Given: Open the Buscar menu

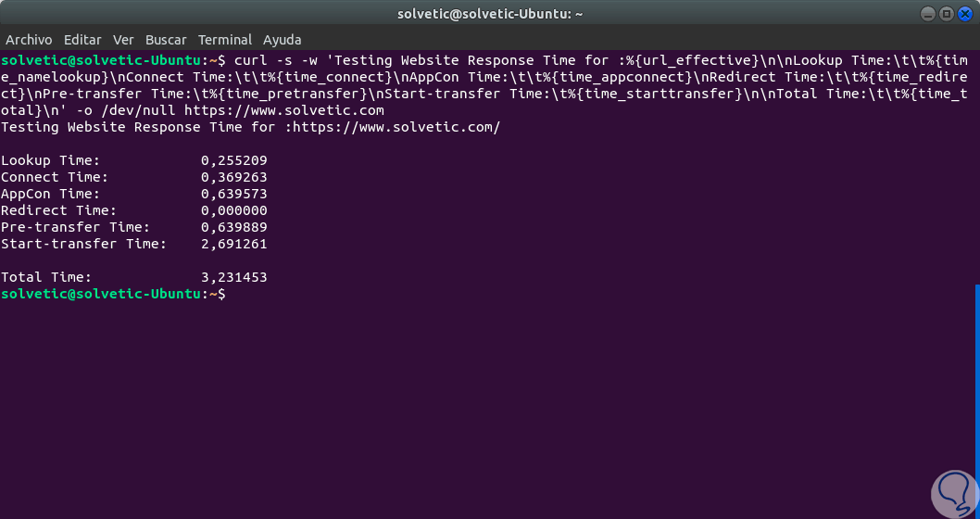Looking at the screenshot, I should point(166,40).
